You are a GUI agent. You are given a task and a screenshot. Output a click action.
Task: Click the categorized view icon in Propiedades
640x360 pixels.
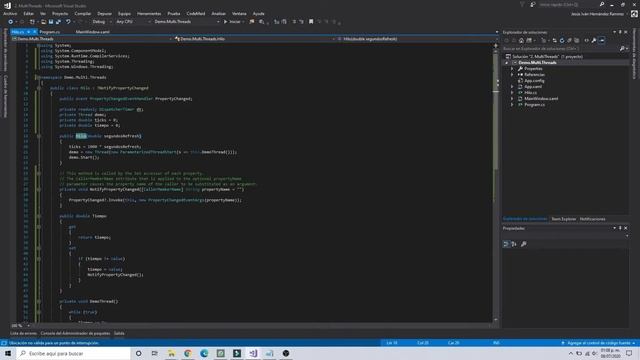[506, 244]
